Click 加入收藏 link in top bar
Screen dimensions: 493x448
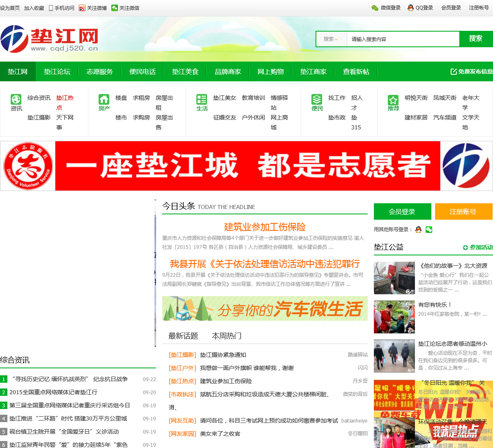point(34,8)
